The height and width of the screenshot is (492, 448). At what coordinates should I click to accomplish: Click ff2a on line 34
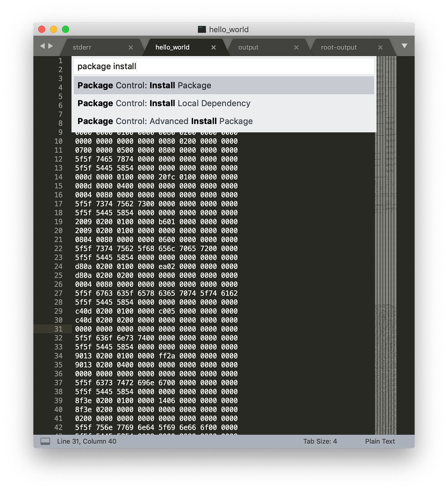pos(167,356)
